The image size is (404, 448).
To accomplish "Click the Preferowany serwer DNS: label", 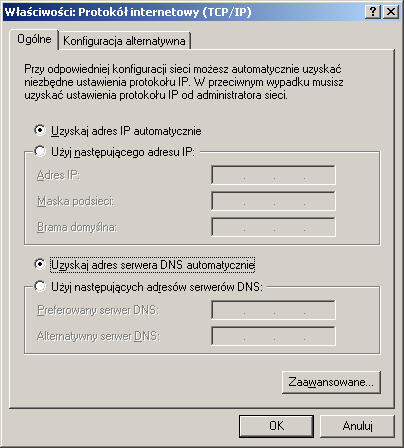I will (x=98, y=310).
